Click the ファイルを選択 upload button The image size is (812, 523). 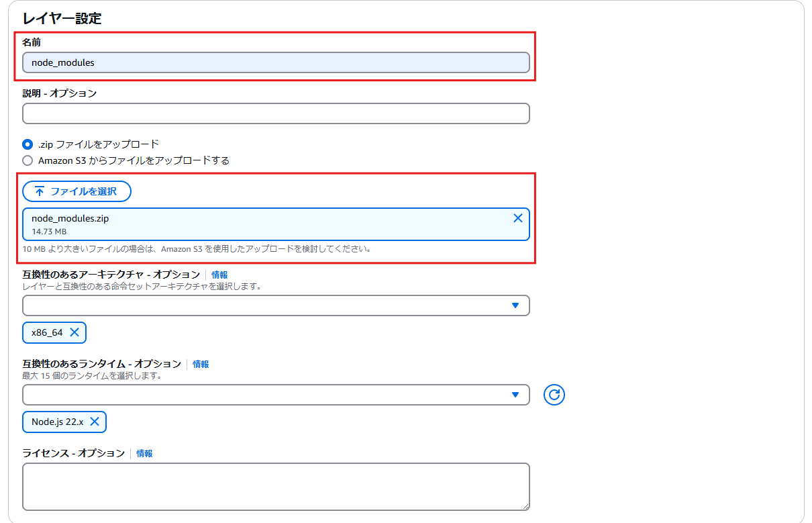pos(77,191)
